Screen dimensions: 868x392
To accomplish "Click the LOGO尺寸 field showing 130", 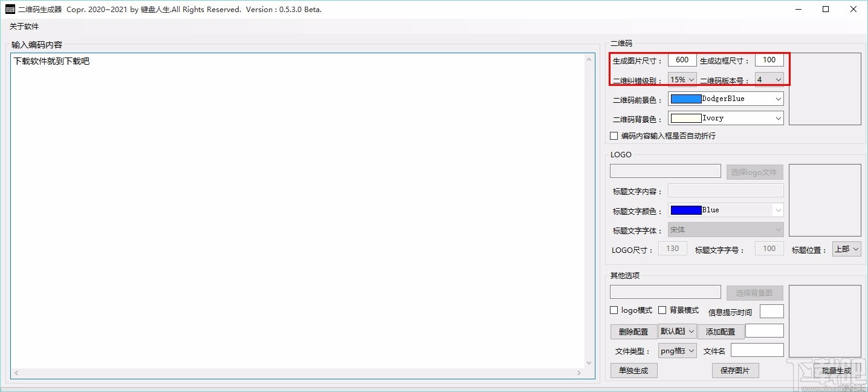I will 672,249.
